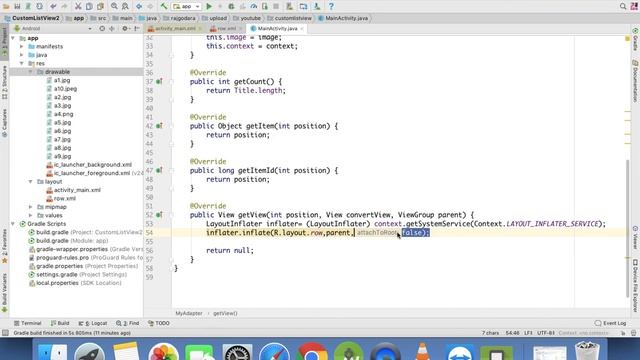Open Safari from the dock
The image size is (640, 360).
pos(274,351)
